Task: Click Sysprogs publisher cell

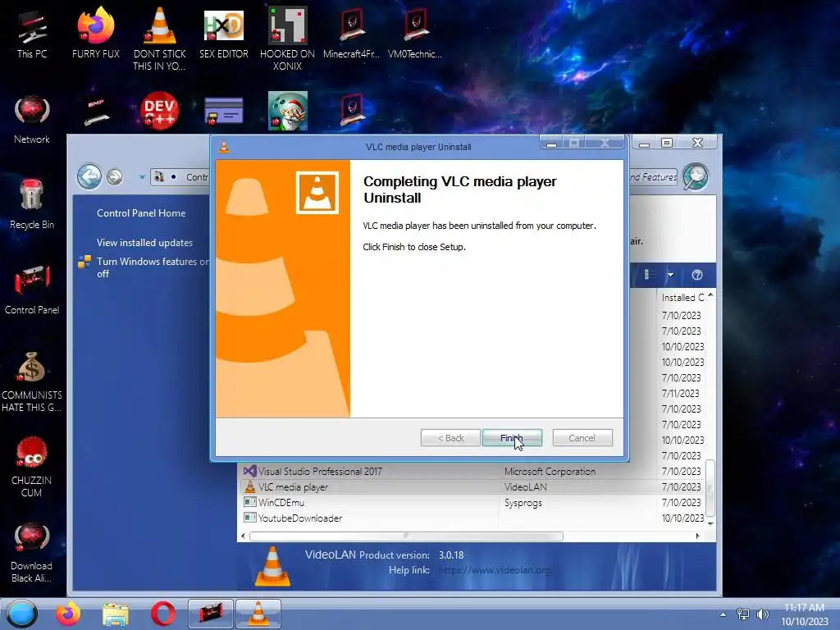Action: (523, 503)
